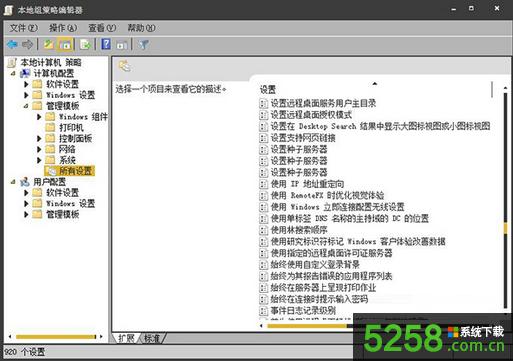The height and width of the screenshot is (361, 513).
Task: Select 软件设置 under 用户配置
Action: [x=62, y=193]
